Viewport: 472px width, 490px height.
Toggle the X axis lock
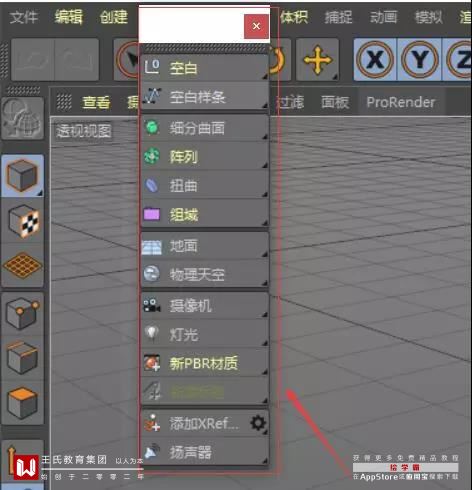pyautogui.click(x=375, y=60)
